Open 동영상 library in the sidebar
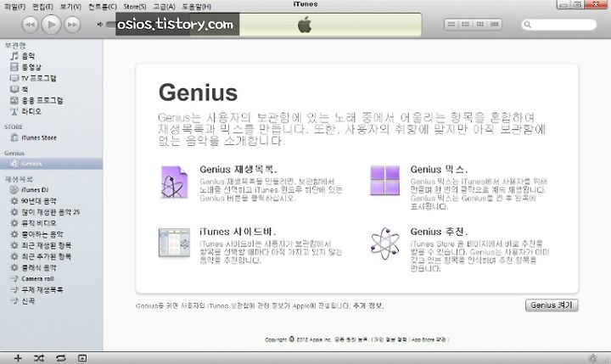611x364 pixels. point(52,67)
